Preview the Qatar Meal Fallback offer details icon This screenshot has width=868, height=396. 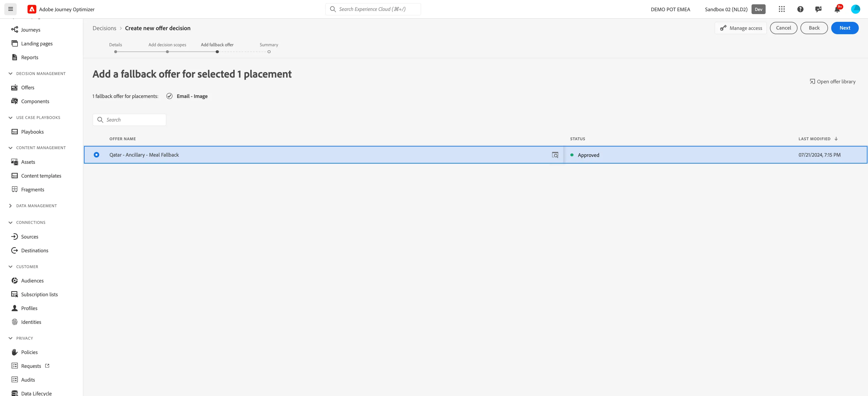click(555, 155)
